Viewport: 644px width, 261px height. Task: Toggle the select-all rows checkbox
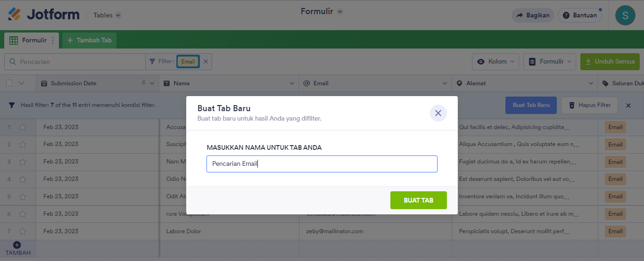9,83
